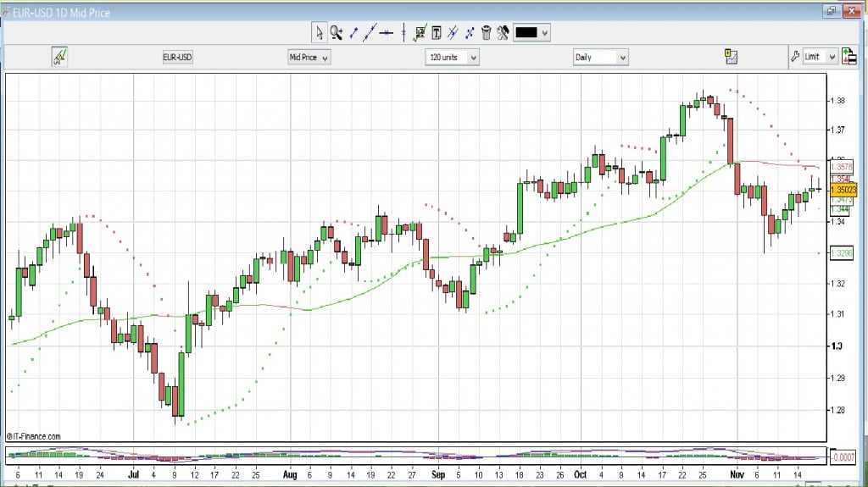Open the Limit order type dropdown
Image resolution: width=868 pixels, height=487 pixels.
click(820, 57)
